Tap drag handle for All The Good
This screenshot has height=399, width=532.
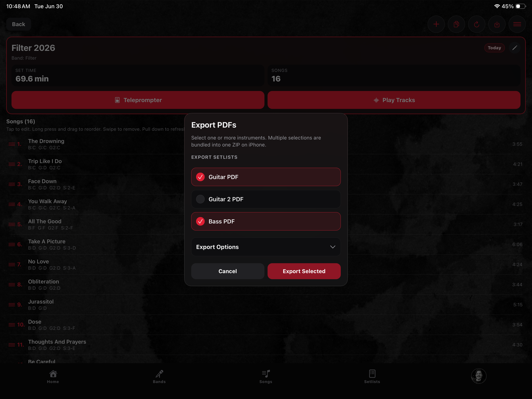pos(11,224)
